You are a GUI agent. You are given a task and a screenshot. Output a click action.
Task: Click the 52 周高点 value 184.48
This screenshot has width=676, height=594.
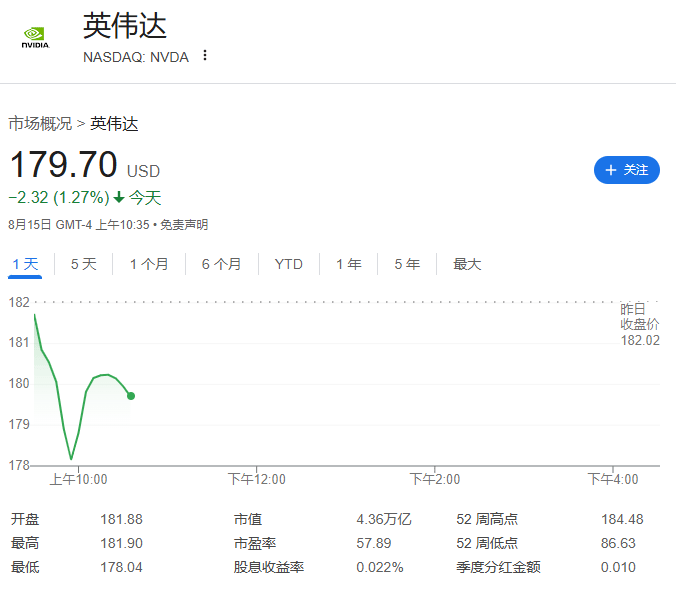(x=622, y=519)
